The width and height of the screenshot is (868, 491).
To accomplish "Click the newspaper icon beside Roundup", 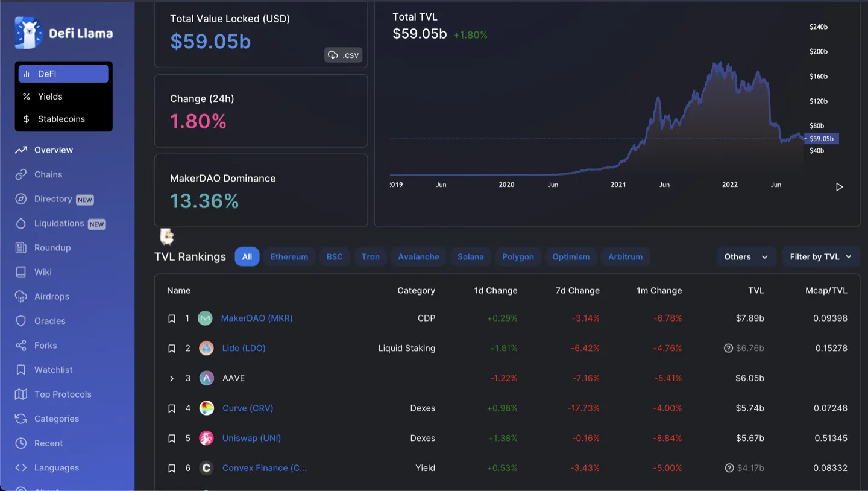I will pos(21,247).
